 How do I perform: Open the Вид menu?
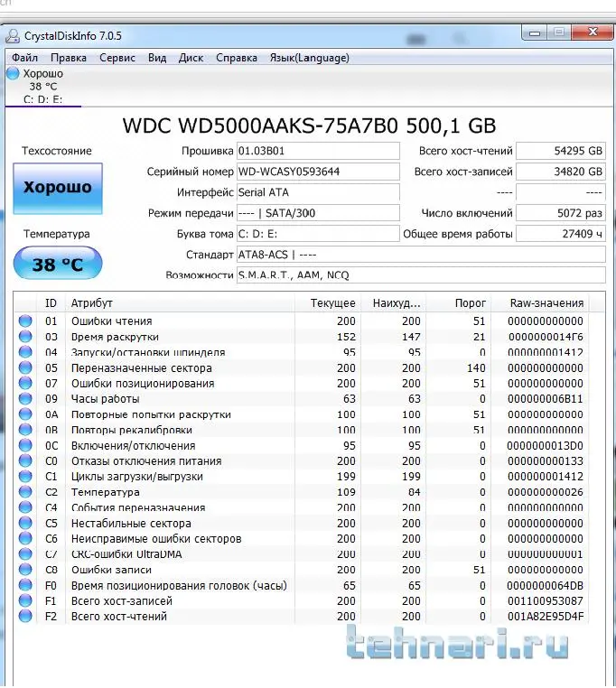(x=157, y=58)
